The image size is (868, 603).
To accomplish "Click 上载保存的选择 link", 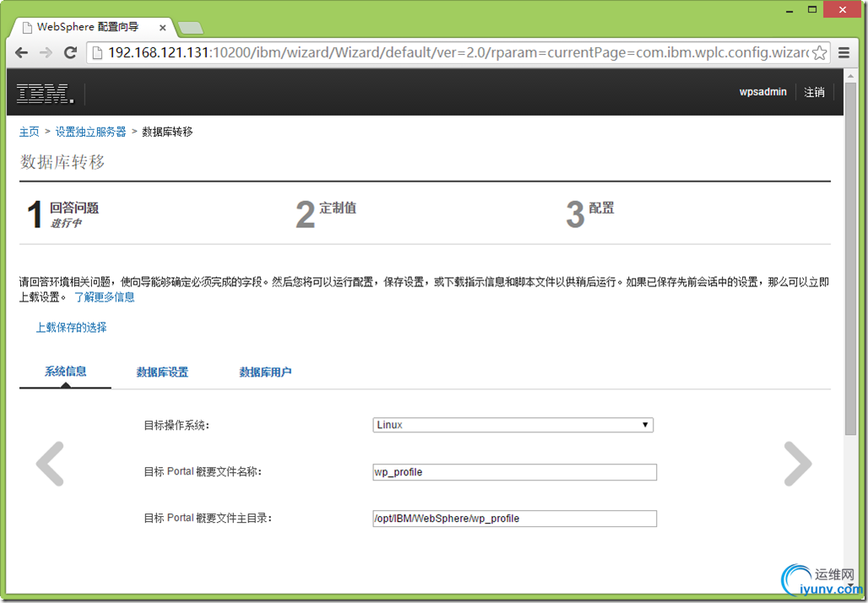I will (x=72, y=327).
